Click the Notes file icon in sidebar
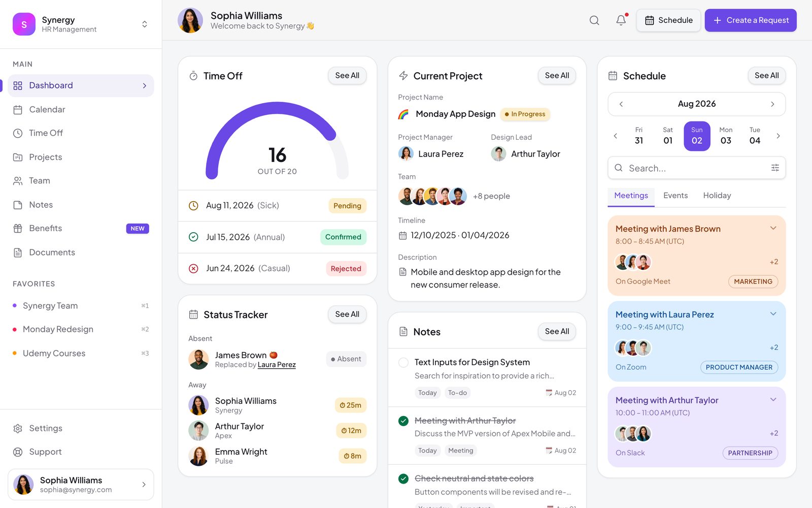Screen dimensions: 812x508 click(x=18, y=205)
